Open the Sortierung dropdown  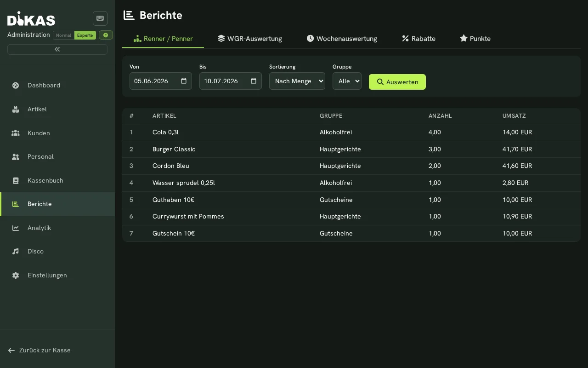[x=297, y=81]
